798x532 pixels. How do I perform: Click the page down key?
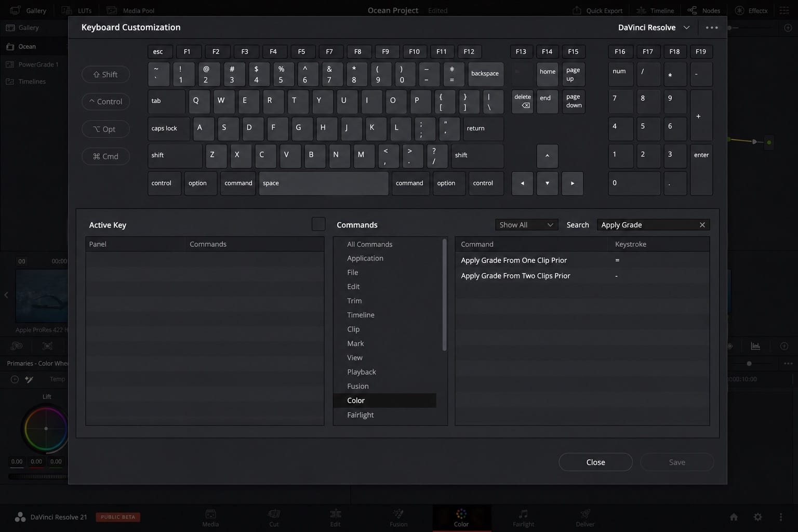574,101
